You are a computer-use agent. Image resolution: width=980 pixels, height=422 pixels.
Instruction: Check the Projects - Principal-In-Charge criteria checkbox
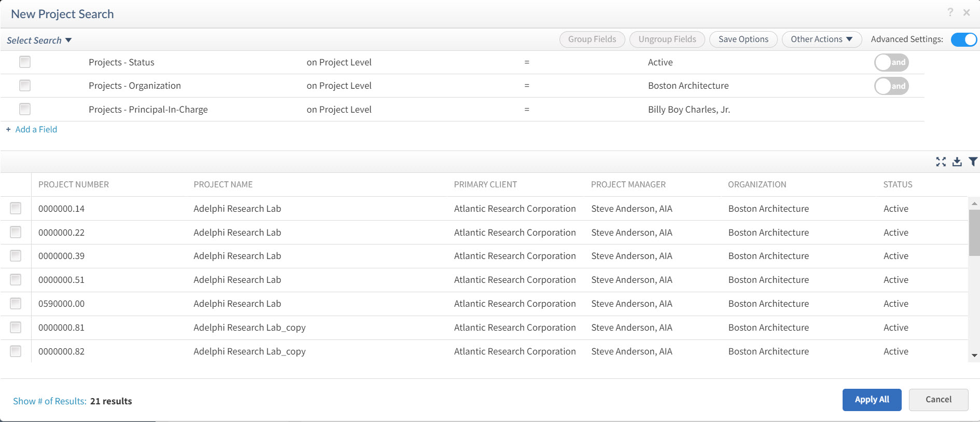click(25, 109)
